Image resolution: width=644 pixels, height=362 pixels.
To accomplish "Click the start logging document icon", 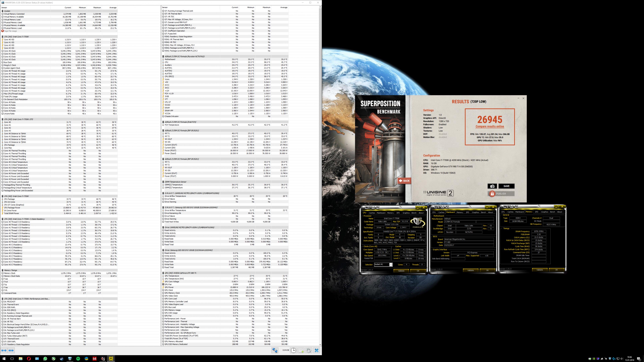I will coord(301,350).
